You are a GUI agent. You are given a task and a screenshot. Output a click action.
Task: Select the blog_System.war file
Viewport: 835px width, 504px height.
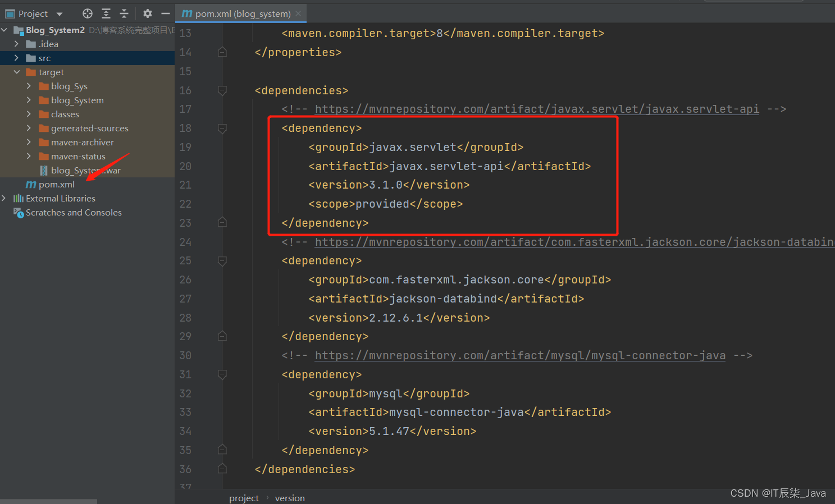pos(85,170)
